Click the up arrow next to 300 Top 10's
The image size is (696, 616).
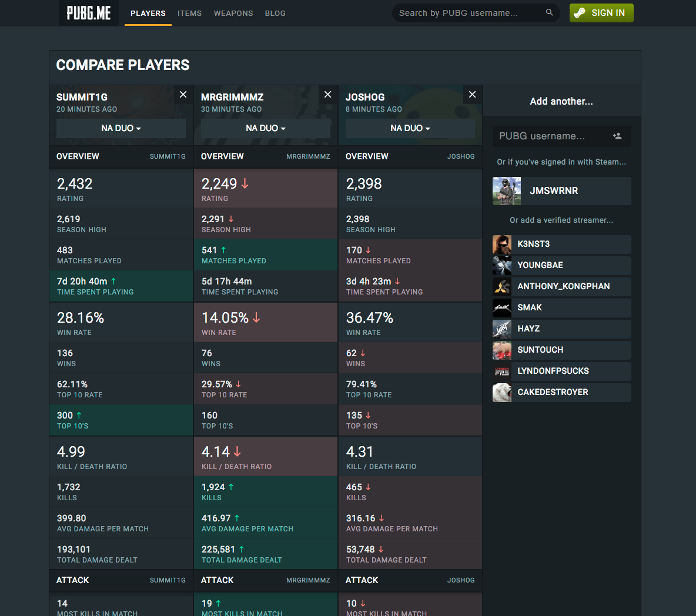point(79,416)
